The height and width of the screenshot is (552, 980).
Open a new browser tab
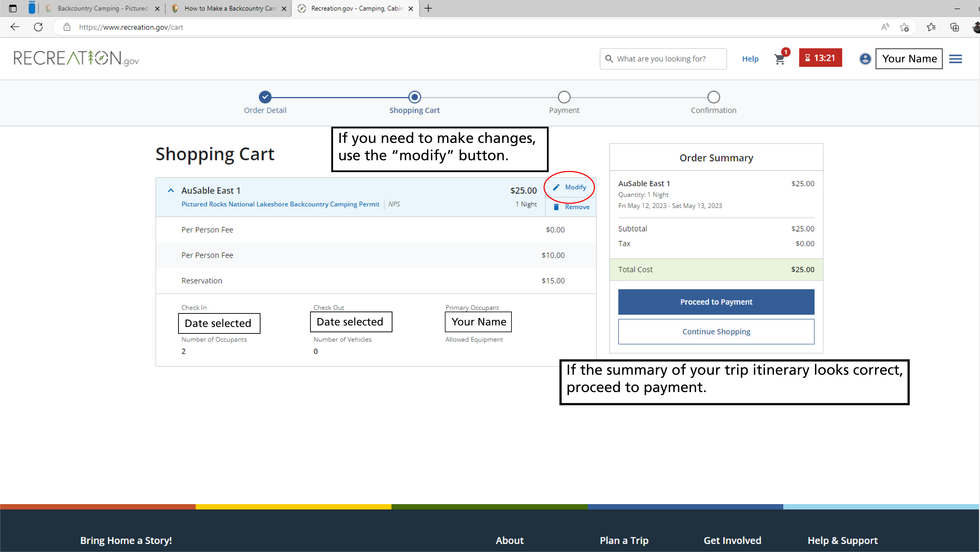(x=428, y=8)
